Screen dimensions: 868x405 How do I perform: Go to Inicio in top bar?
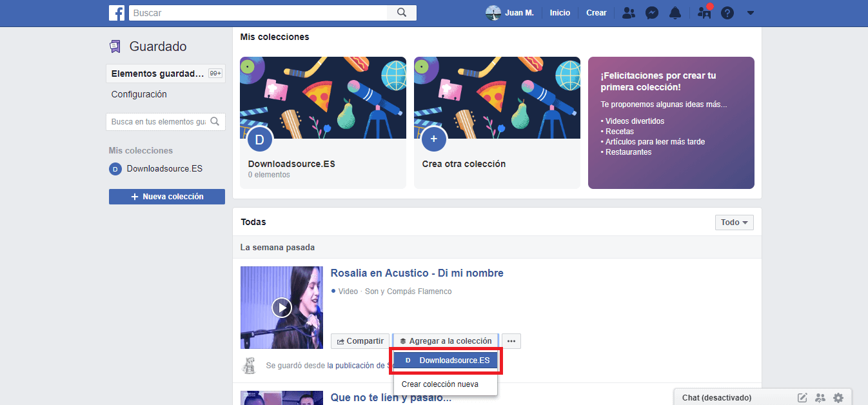click(x=560, y=13)
